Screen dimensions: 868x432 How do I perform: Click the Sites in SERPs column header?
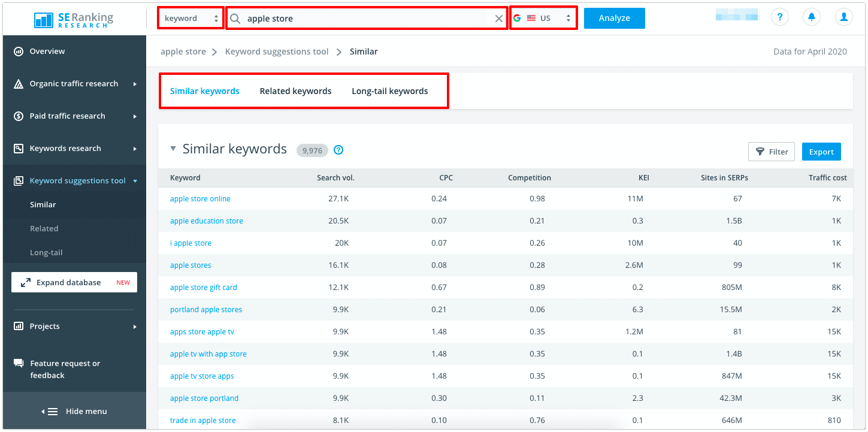coord(724,178)
